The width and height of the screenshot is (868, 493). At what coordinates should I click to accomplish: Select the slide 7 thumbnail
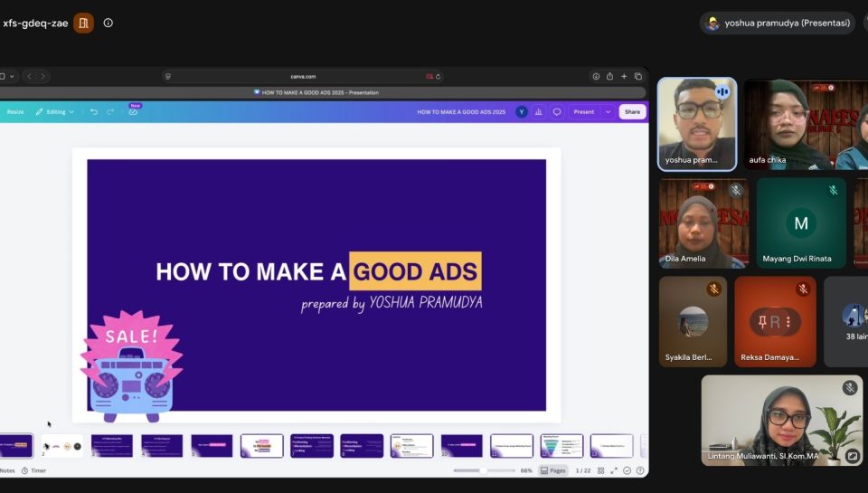click(x=312, y=446)
